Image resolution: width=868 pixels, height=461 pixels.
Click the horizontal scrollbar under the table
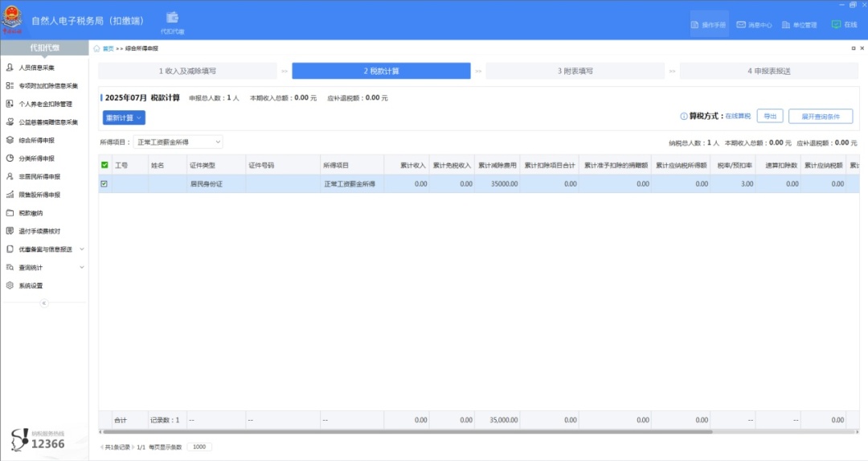pyautogui.click(x=402, y=432)
